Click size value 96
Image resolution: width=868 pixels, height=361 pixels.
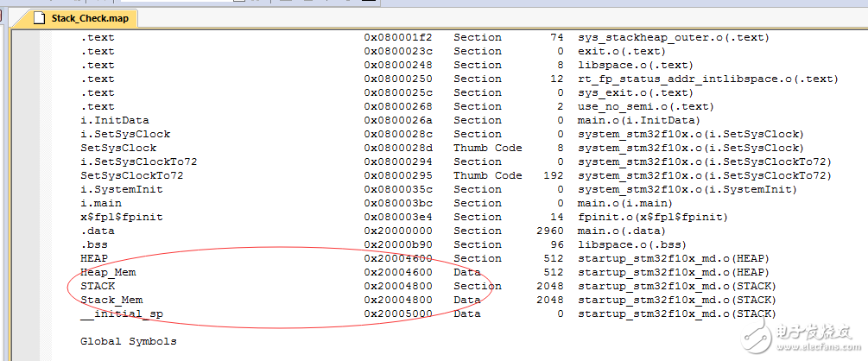click(557, 245)
